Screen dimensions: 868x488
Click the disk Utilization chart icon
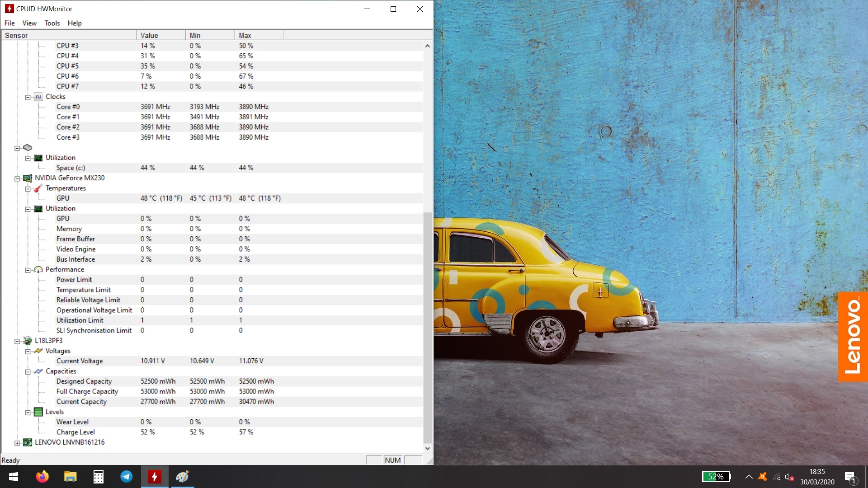pyautogui.click(x=38, y=158)
